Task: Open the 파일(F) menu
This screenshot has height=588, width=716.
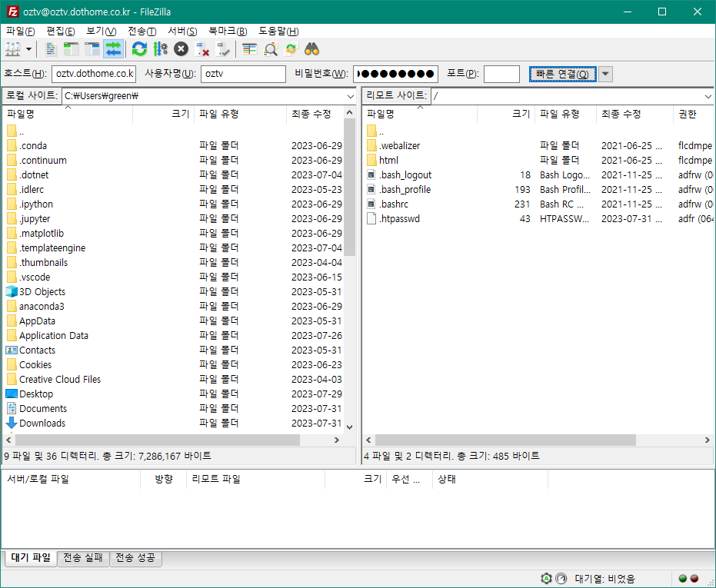Action: coord(21,31)
